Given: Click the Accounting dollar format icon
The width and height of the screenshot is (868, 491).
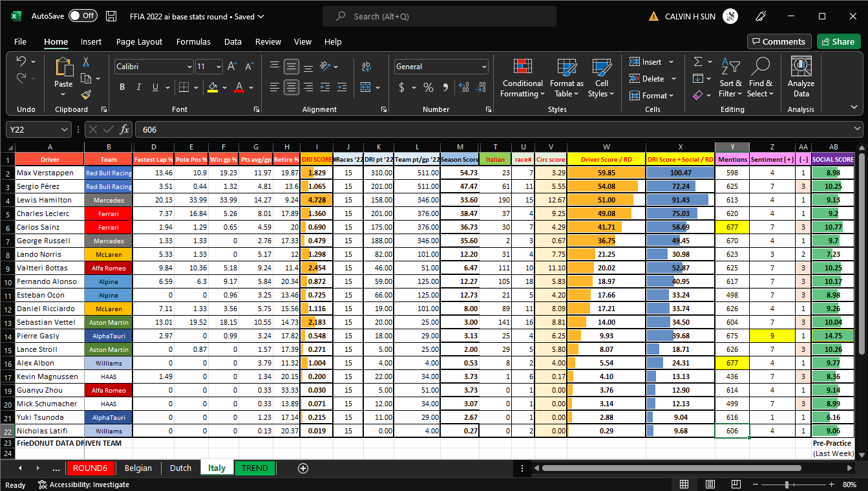Looking at the screenshot, I should click(402, 87).
